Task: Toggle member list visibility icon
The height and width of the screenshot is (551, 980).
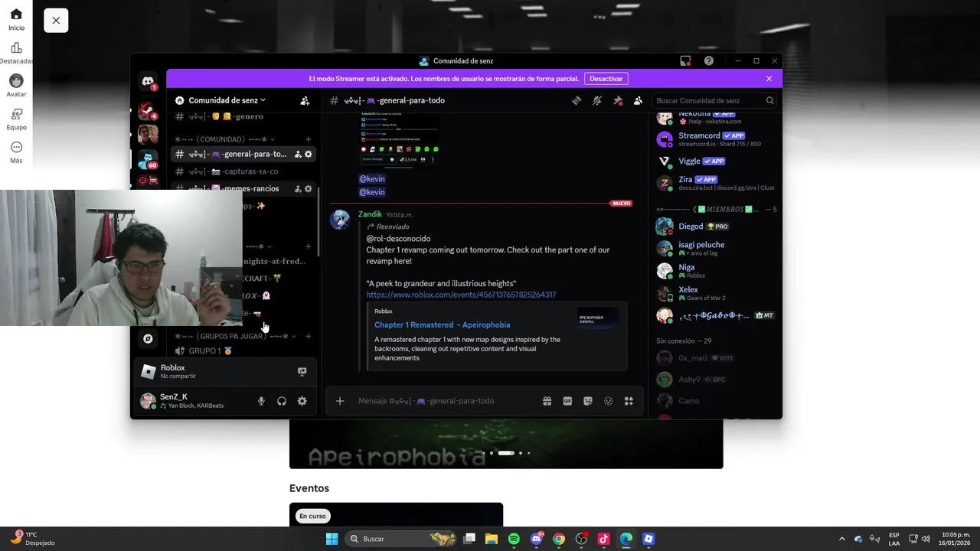Action: (638, 100)
